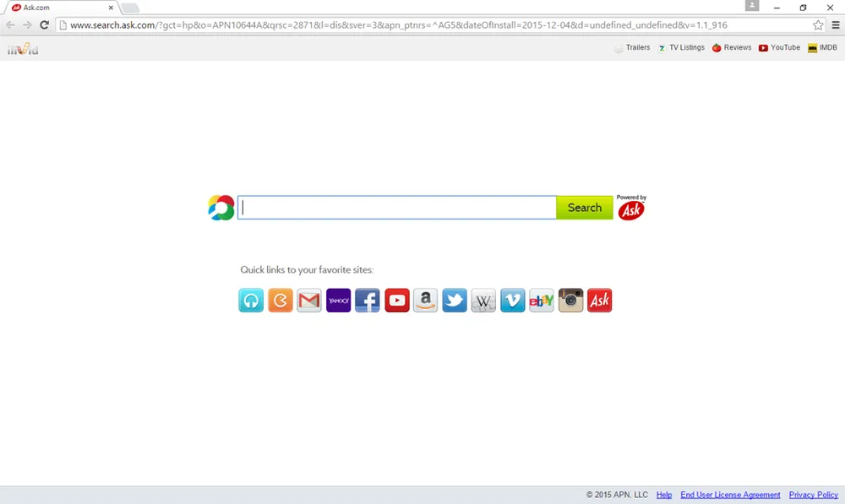Screen dimensions: 845x504
Task: Open the Chrome hamburger menu
Action: point(836,25)
